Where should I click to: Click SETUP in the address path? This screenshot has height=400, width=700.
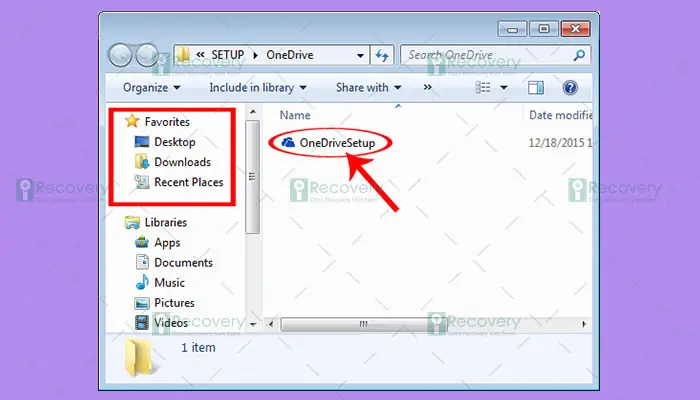coord(228,55)
